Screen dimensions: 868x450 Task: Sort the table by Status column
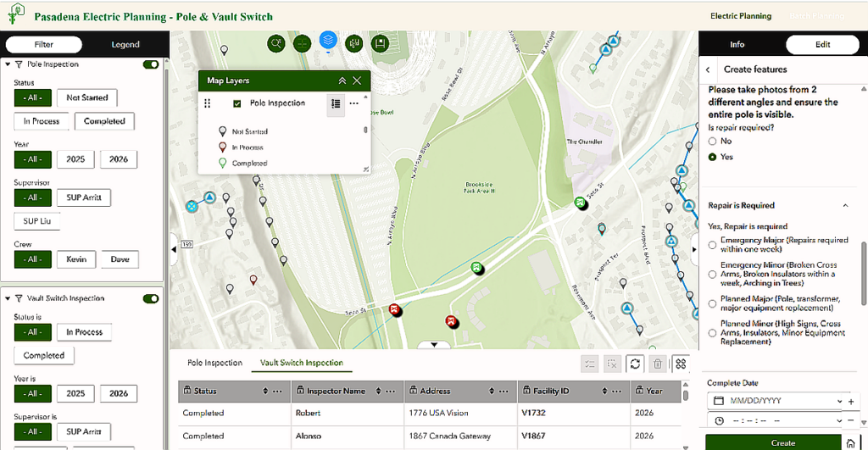265,392
